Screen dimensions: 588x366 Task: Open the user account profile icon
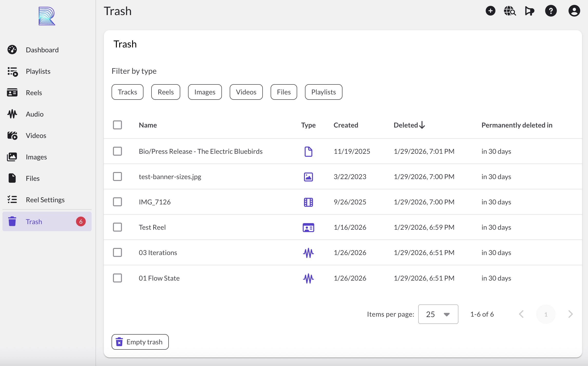pyautogui.click(x=574, y=11)
